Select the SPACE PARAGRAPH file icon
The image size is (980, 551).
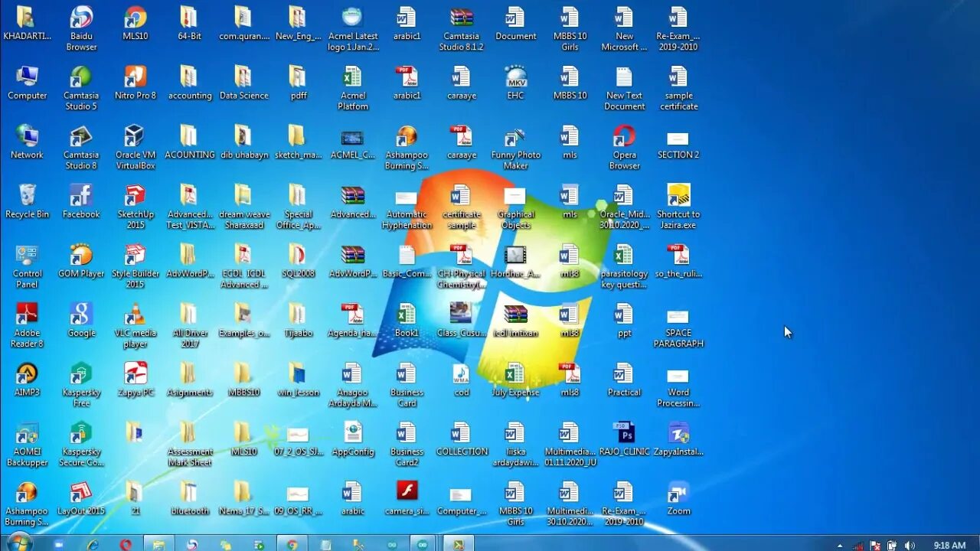pyautogui.click(x=678, y=331)
